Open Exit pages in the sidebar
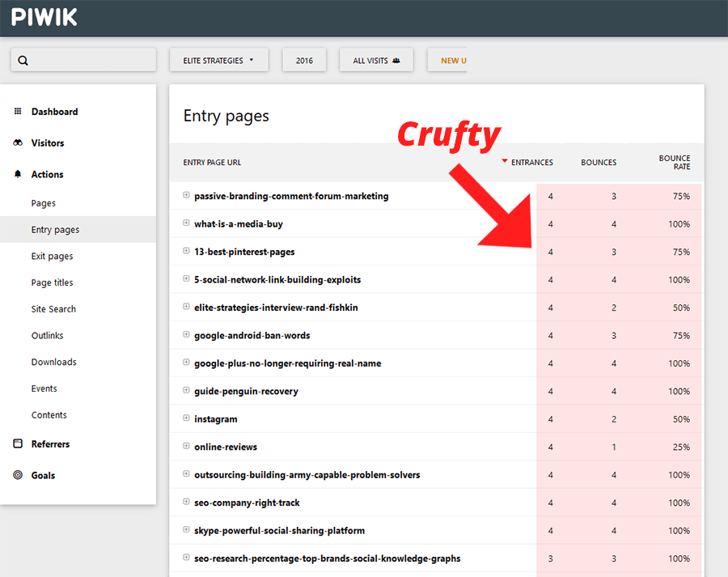The image size is (728, 577). (x=52, y=257)
